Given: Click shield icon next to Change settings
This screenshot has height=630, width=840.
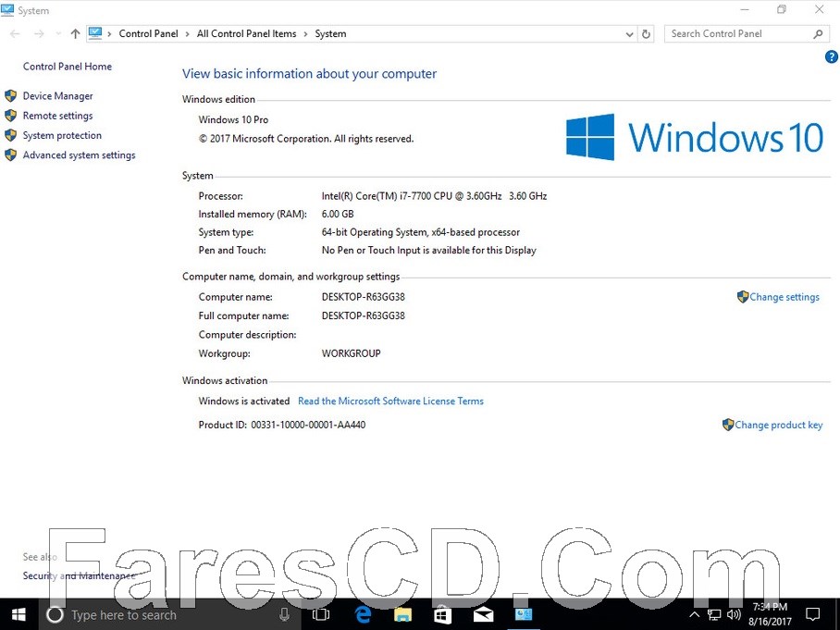Looking at the screenshot, I should point(743,297).
